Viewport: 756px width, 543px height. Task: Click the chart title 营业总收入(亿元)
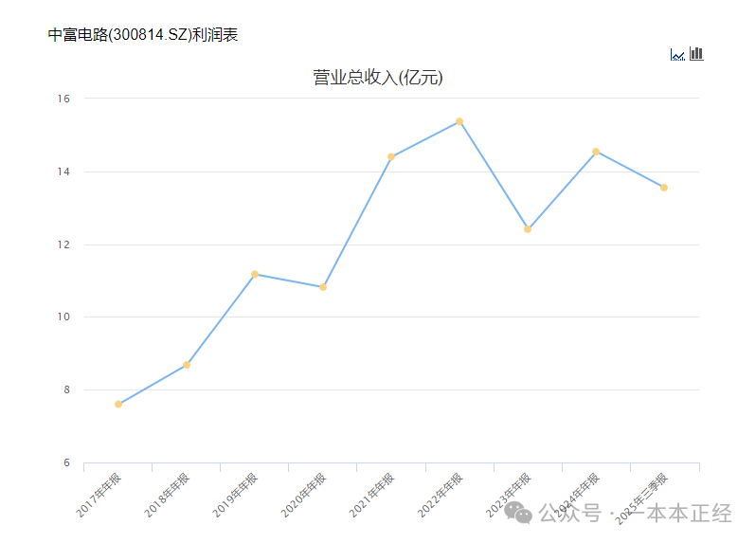coord(378,77)
